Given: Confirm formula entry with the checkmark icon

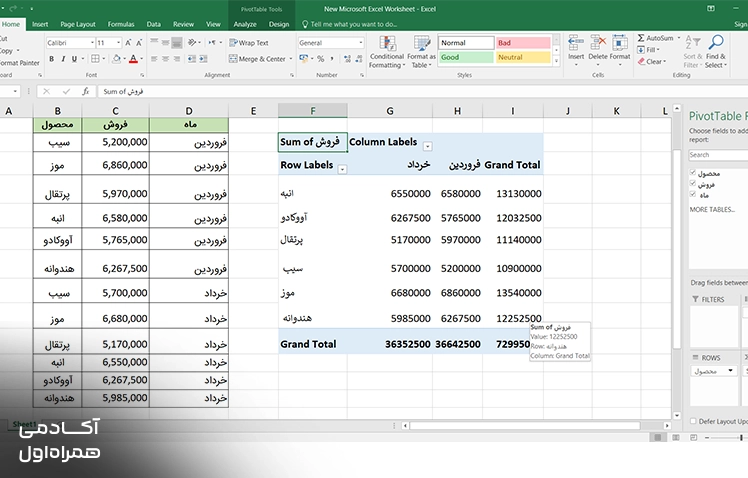Looking at the screenshot, I should 66,91.
